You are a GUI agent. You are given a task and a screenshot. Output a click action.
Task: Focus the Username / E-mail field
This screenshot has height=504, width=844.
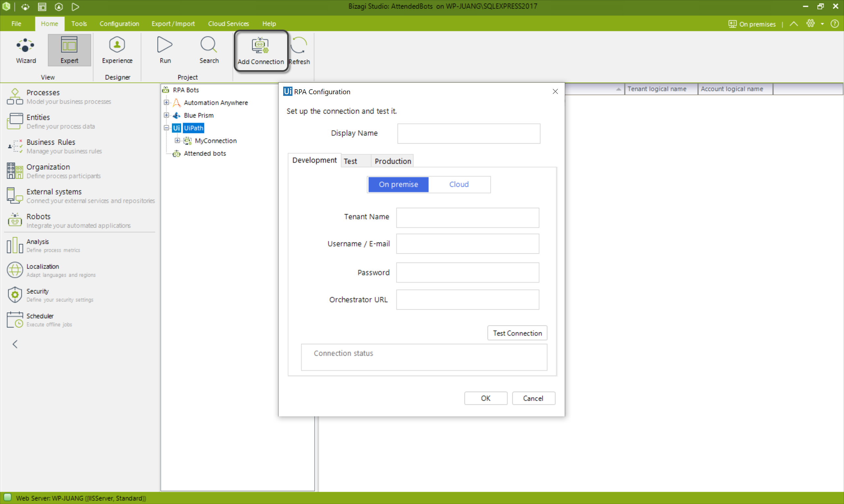(x=467, y=243)
